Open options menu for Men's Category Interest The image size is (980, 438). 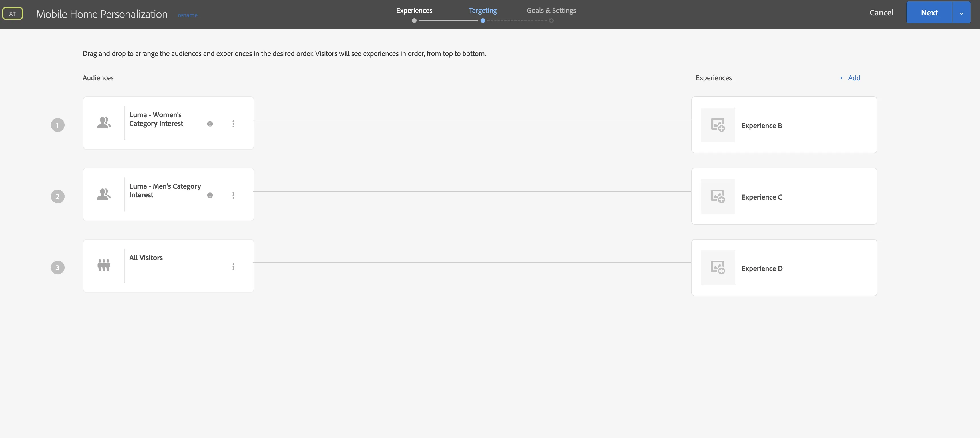(x=233, y=195)
